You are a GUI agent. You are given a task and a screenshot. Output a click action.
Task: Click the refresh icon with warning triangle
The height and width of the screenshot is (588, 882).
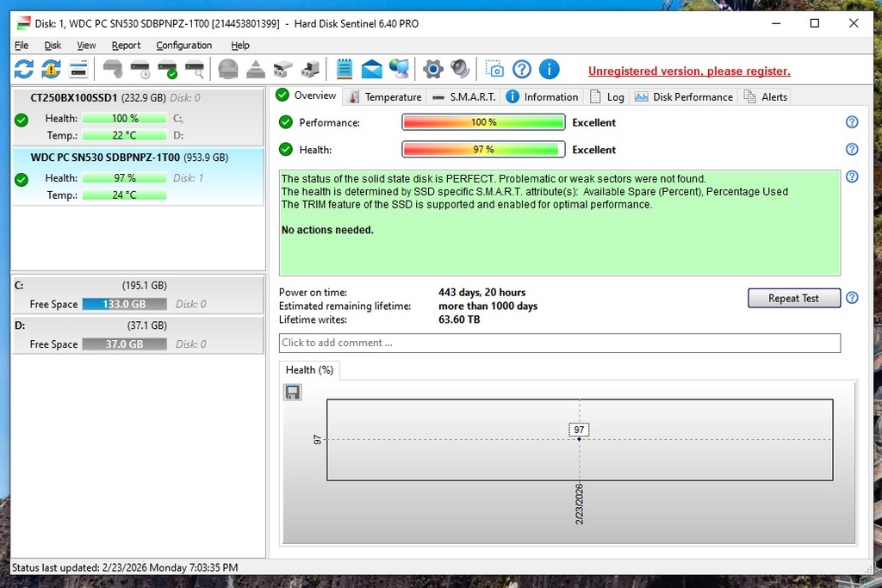point(51,69)
